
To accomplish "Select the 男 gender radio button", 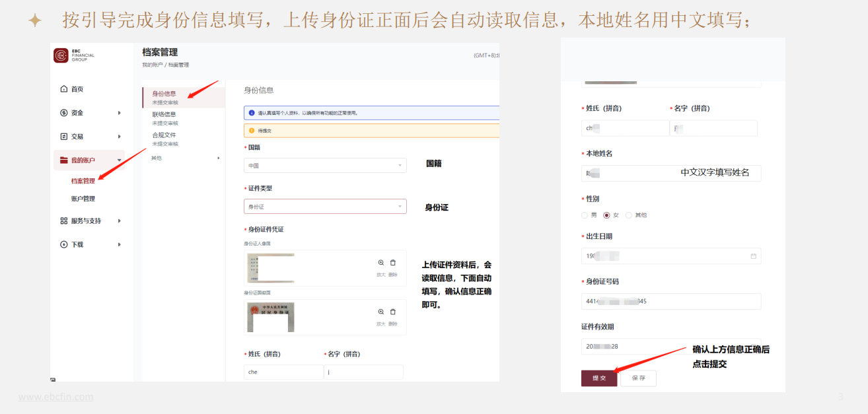I will pos(585,215).
